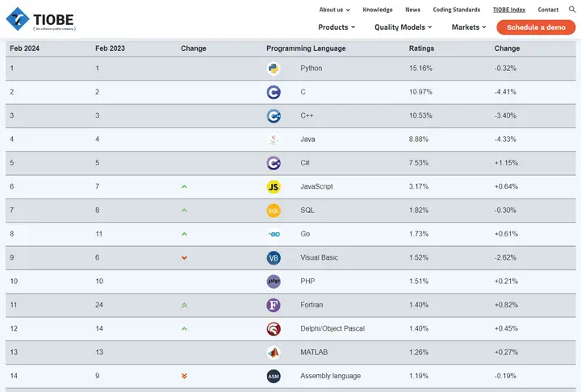Image resolution: width=581 pixels, height=392 pixels.
Task: Click the double down arrow for Assembly language
Action: coord(184,376)
